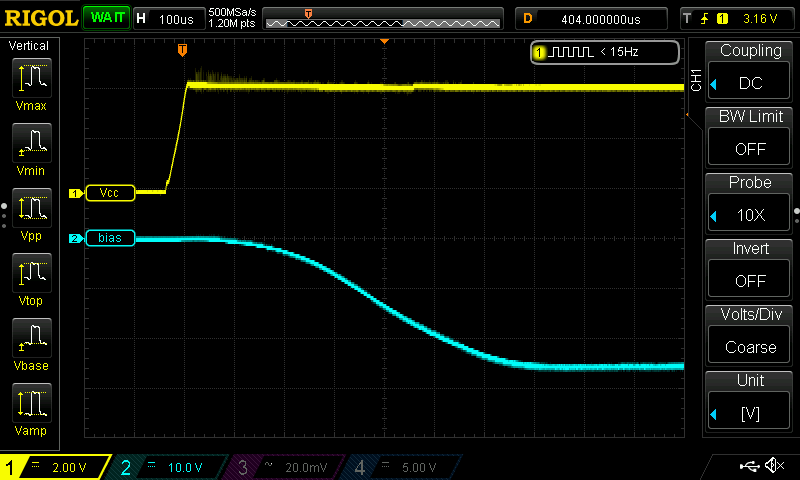Click the CH1 side label
The height and width of the screenshot is (480, 800).
pyautogui.click(x=696, y=81)
